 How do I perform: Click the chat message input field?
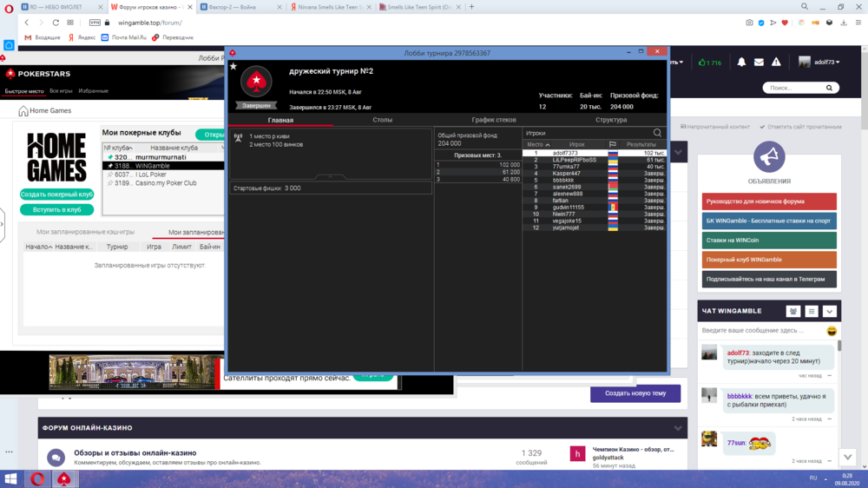[760, 331]
